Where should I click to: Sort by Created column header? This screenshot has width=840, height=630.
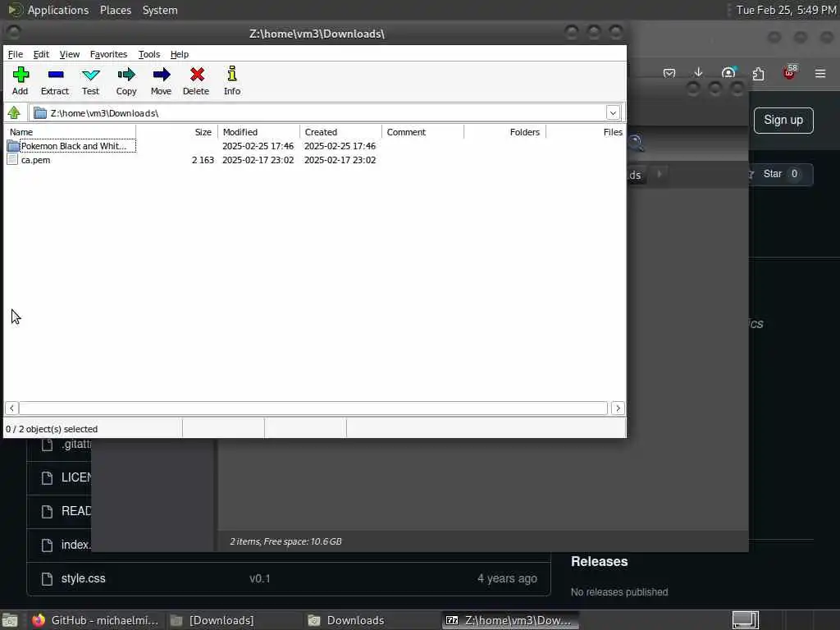point(340,132)
